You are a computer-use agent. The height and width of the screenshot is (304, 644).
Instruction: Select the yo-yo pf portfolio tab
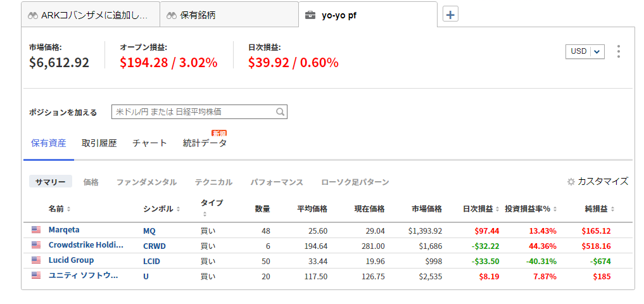click(x=368, y=15)
